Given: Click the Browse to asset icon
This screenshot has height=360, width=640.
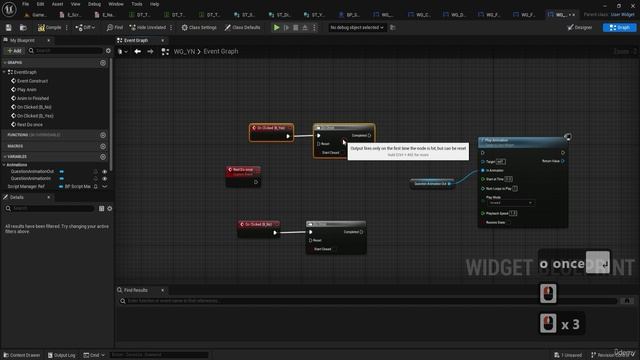Looking at the screenshot, I should [x=23, y=27].
